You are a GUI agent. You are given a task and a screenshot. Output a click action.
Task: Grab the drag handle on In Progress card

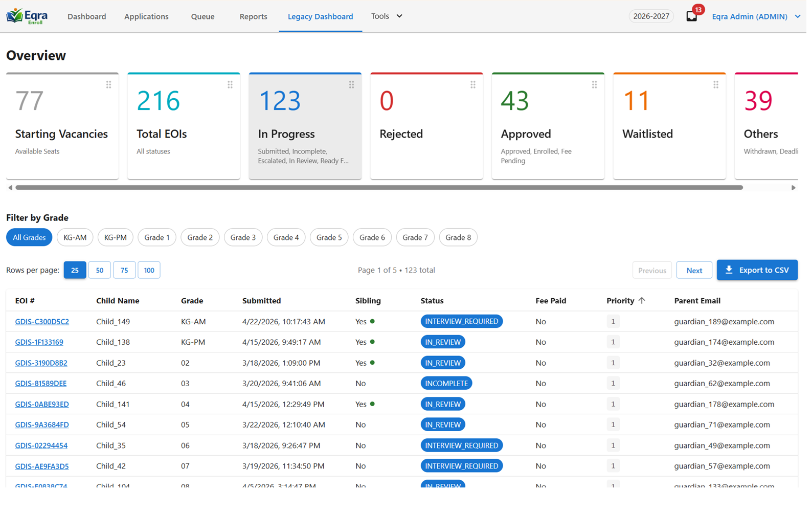(352, 85)
